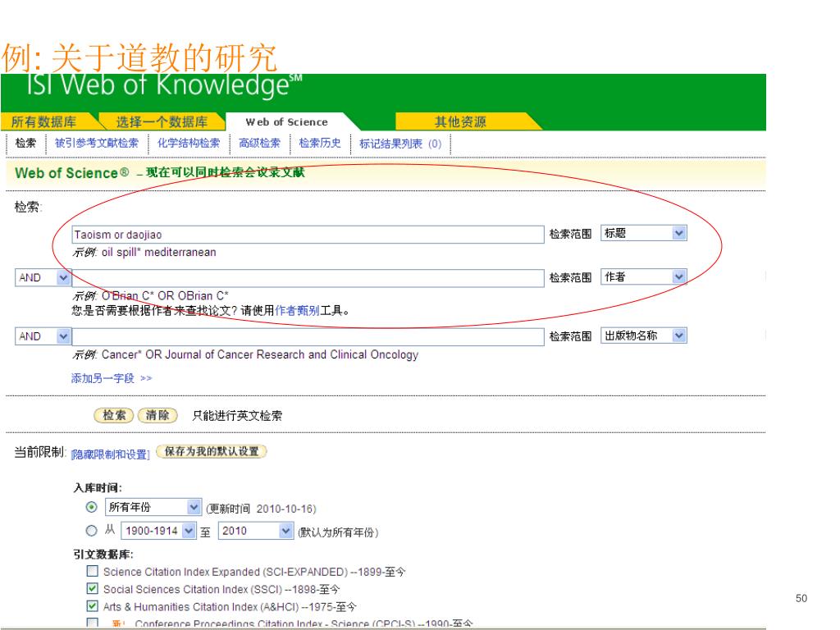
Task: Click 'Cancer* OR Journal of Cancer Research' example
Action: click(260, 354)
